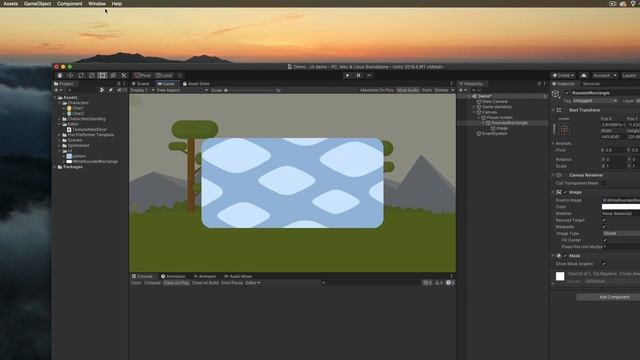Open the Display 1 dropdown

coord(142,90)
